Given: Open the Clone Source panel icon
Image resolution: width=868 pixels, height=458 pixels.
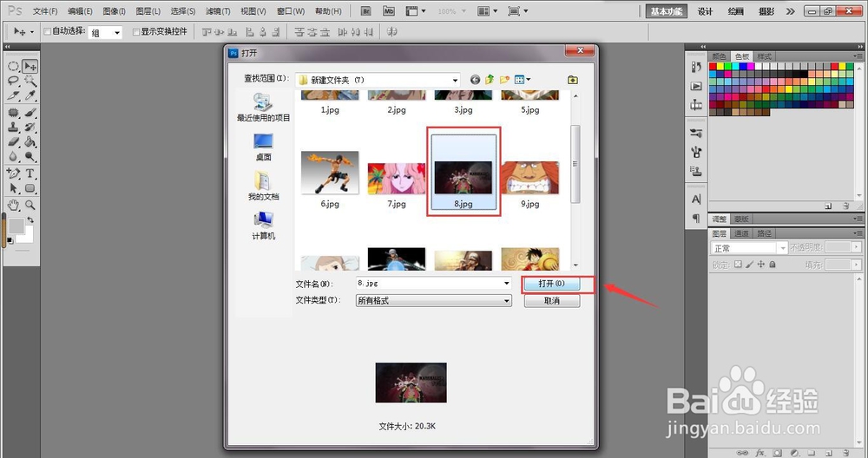Looking at the screenshot, I should click(696, 171).
